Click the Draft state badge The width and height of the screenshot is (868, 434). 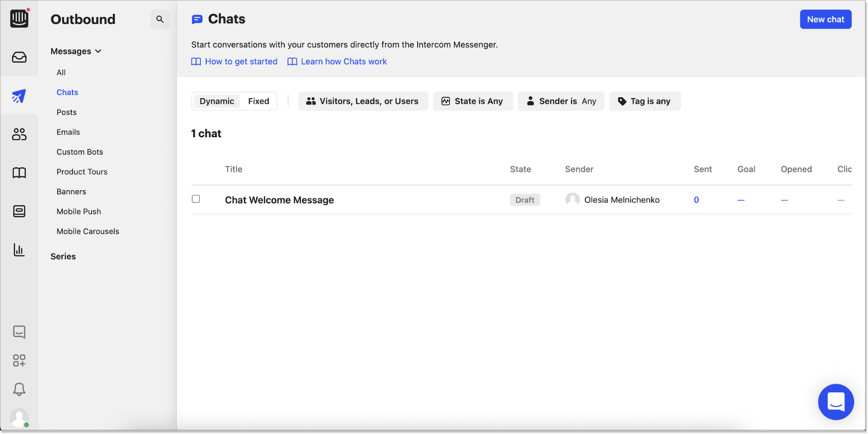(x=525, y=200)
